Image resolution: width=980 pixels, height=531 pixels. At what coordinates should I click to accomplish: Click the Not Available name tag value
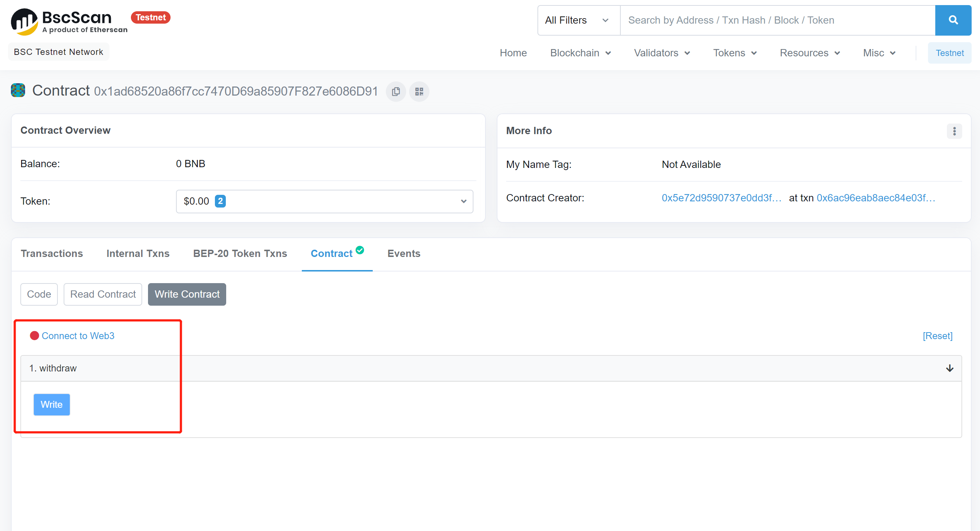coord(691,164)
